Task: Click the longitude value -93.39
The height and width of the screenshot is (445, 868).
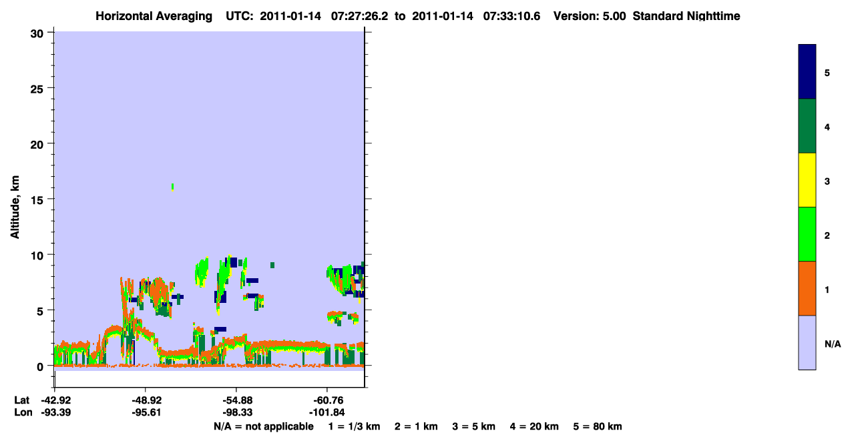Action: click(x=55, y=413)
